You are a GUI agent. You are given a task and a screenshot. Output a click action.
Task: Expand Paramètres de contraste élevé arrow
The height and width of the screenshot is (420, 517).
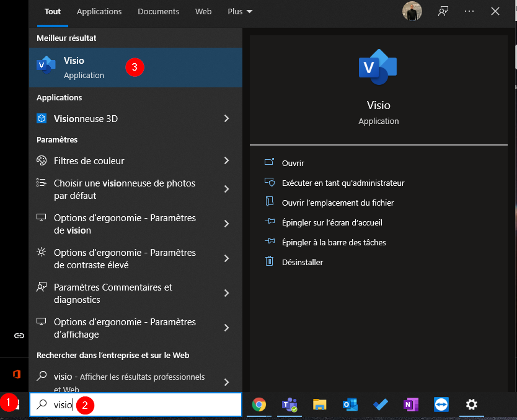coord(226,258)
